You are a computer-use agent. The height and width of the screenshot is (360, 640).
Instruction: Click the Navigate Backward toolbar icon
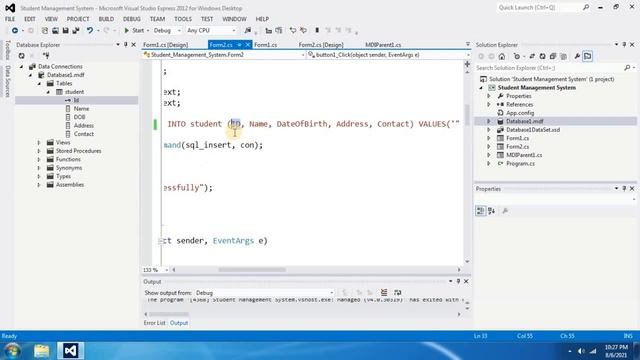tap(15, 31)
